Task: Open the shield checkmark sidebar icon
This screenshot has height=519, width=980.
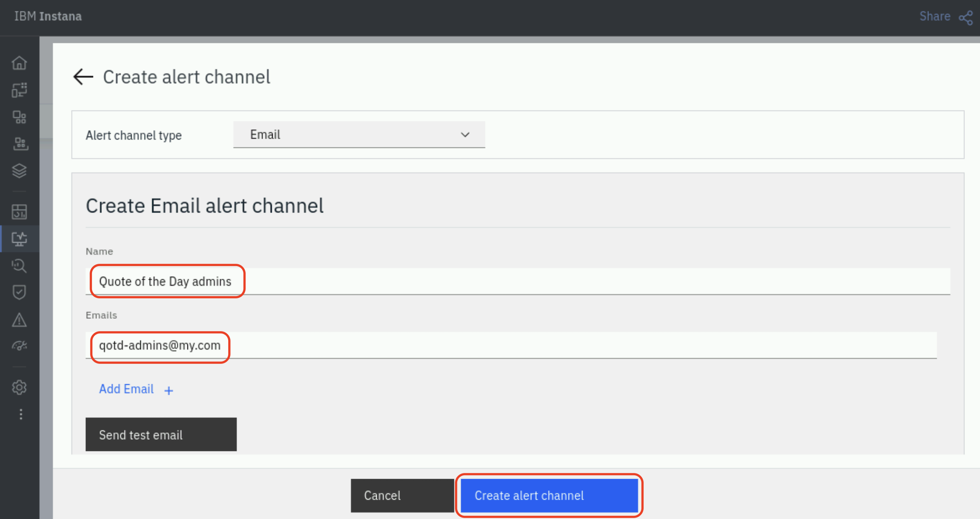Action: pyautogui.click(x=19, y=293)
